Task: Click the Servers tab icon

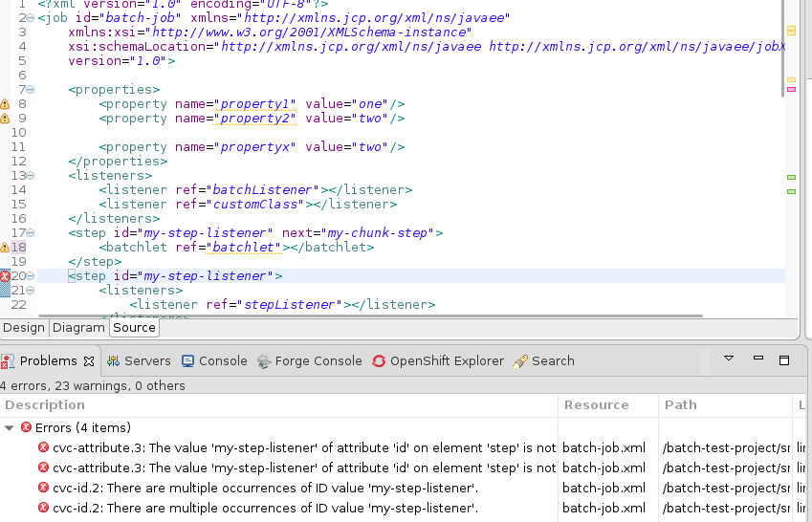Action: point(114,361)
